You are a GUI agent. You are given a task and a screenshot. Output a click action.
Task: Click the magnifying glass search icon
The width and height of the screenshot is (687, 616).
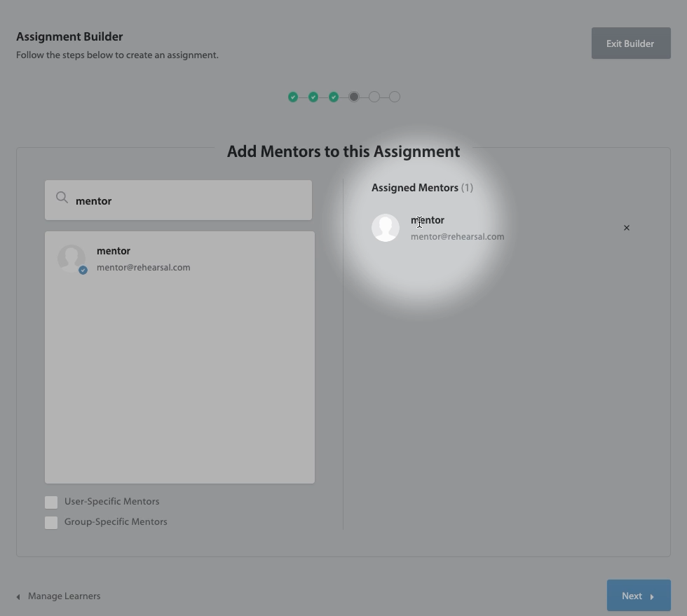coord(62,198)
